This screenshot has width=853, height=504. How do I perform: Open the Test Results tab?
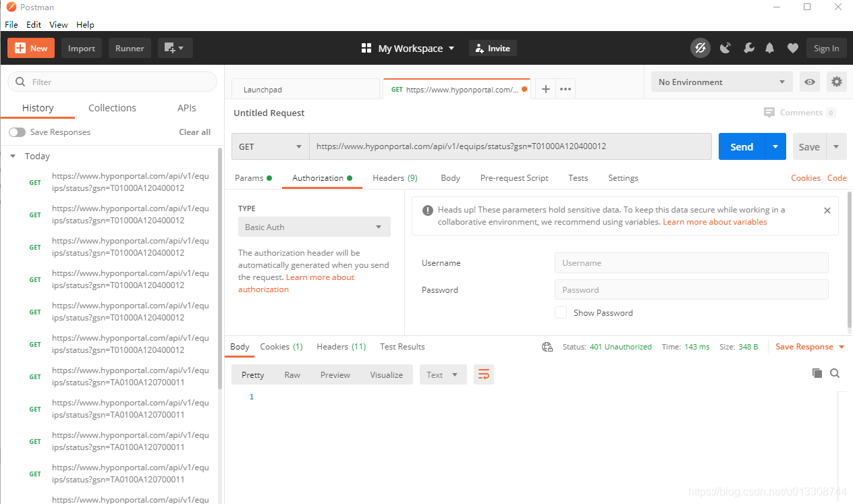(x=402, y=347)
